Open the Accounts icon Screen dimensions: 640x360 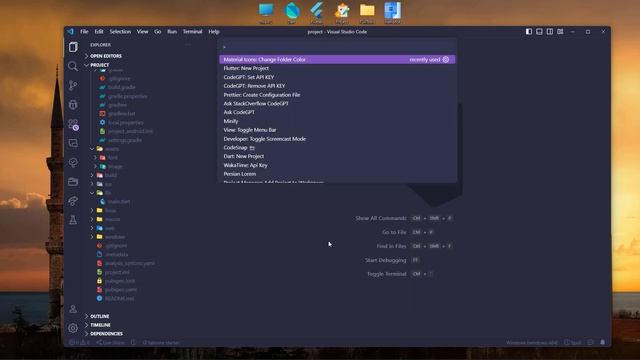point(73,309)
